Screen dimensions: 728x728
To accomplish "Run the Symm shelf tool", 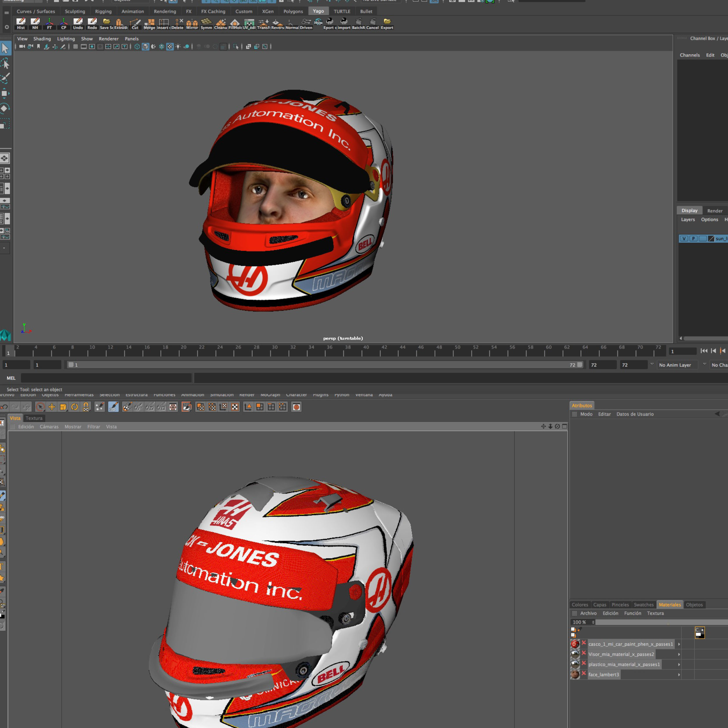I will pos(206,23).
